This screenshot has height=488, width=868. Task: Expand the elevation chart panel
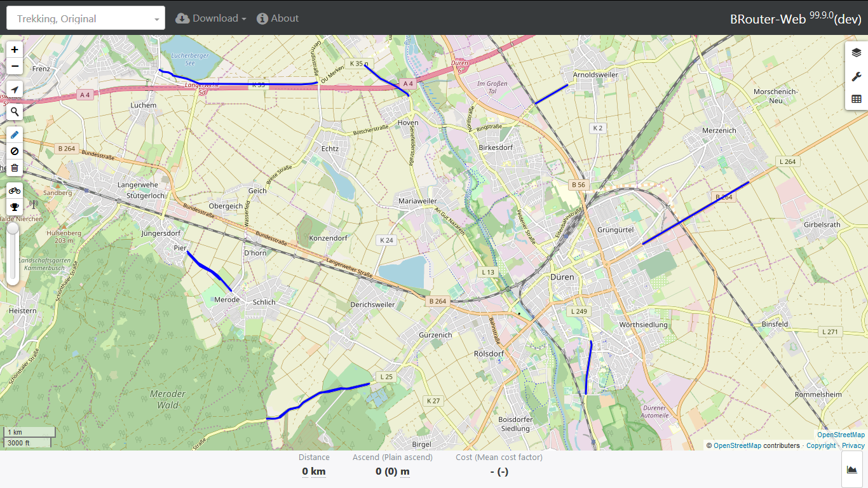click(x=851, y=470)
